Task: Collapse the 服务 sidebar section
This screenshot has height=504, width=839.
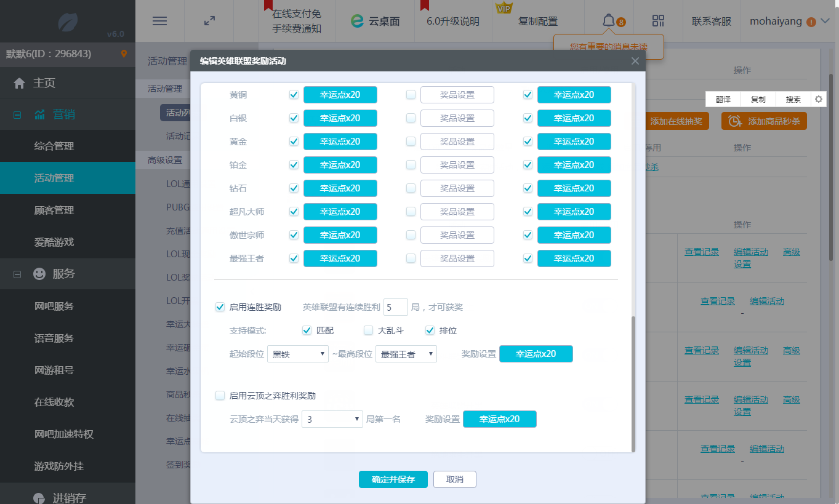Action: [17, 274]
